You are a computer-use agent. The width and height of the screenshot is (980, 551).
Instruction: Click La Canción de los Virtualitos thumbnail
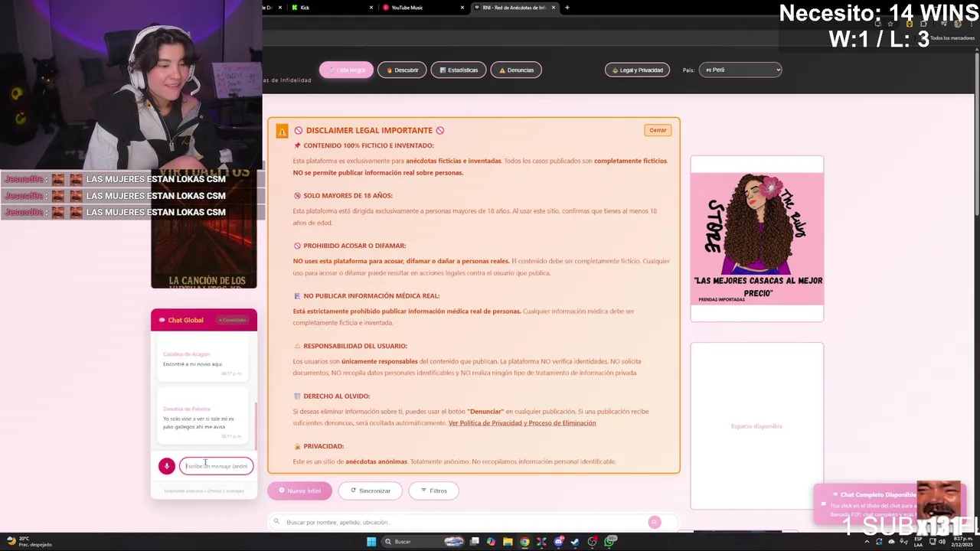pyautogui.click(x=204, y=229)
